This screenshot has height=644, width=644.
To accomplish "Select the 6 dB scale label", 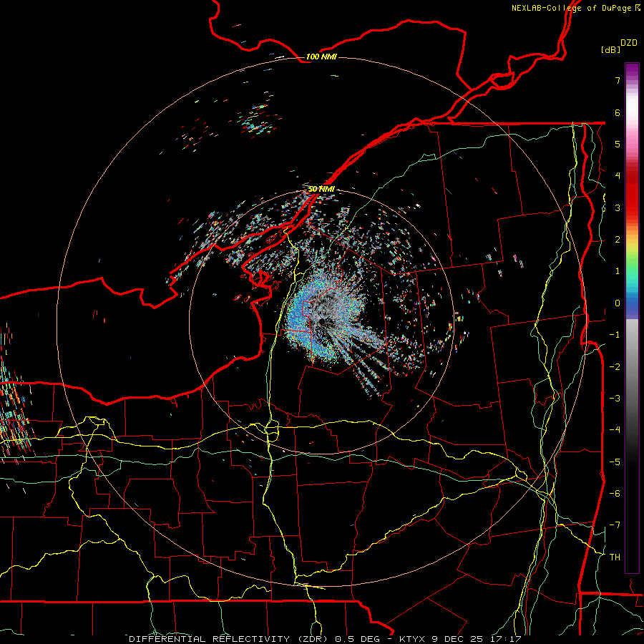I will (618, 112).
